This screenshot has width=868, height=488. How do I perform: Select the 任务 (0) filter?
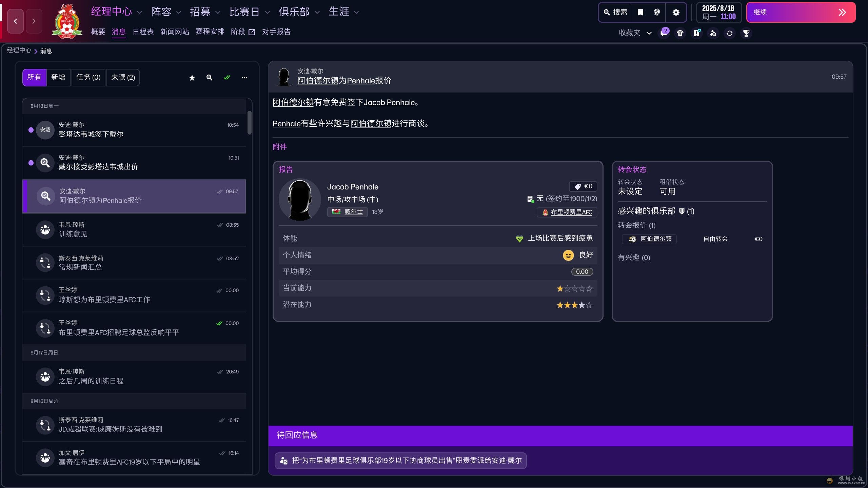point(88,77)
